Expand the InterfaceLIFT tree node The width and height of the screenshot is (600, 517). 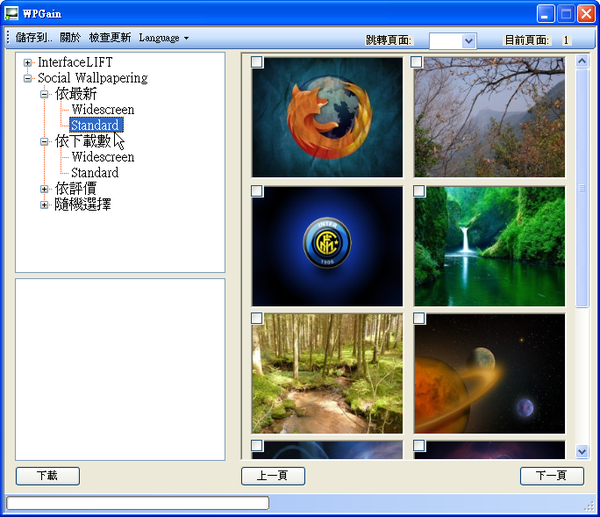(x=28, y=62)
